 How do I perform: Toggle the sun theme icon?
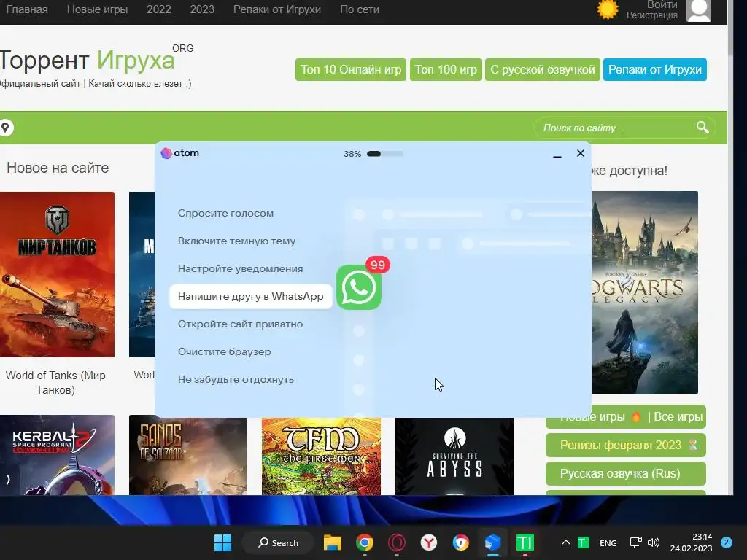[608, 9]
